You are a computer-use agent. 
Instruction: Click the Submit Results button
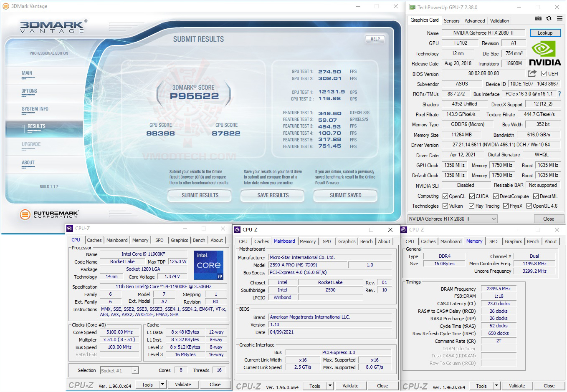point(200,195)
